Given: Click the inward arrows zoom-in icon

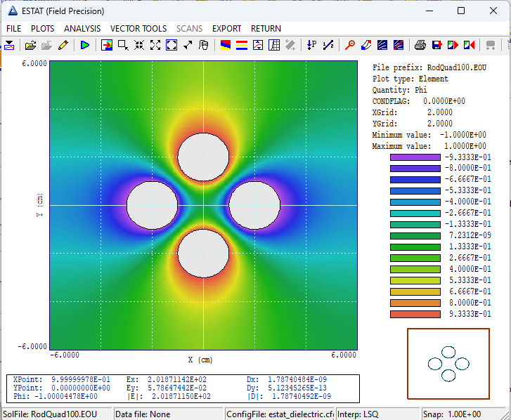Looking at the screenshot, I should point(139,45).
